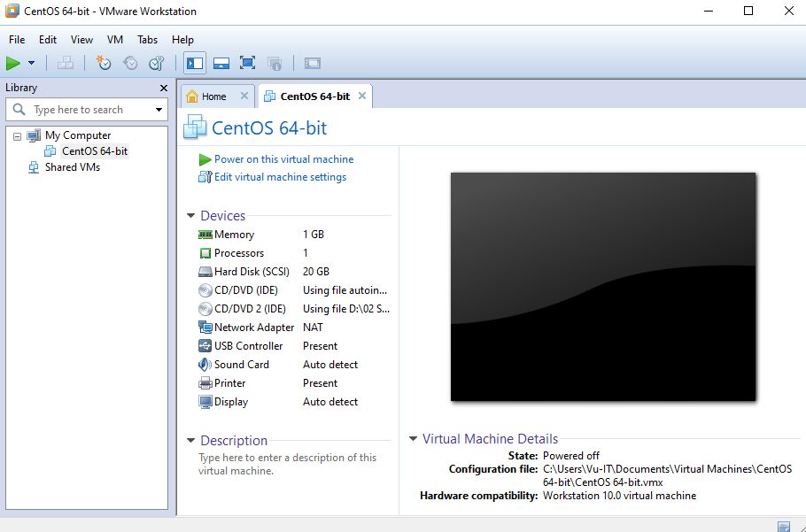Viewport: 806px width, 532px height.
Task: Select the Take Snapshot toolbar icon
Action: point(103,63)
